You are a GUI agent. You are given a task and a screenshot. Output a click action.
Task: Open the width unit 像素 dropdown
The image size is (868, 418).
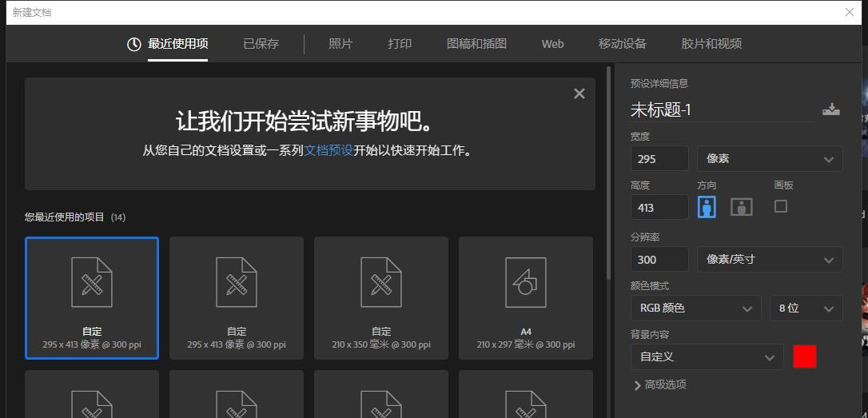point(770,159)
